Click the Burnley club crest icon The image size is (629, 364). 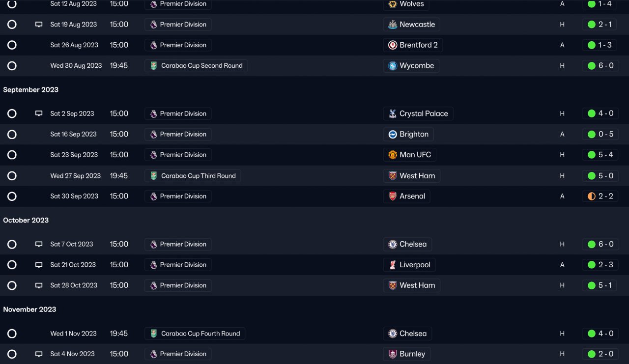[x=393, y=354]
